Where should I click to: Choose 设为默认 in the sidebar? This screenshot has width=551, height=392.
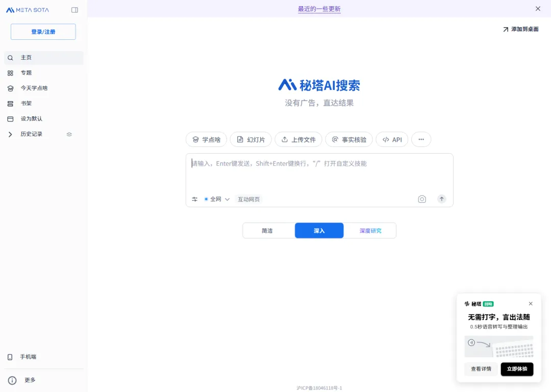(x=43, y=119)
